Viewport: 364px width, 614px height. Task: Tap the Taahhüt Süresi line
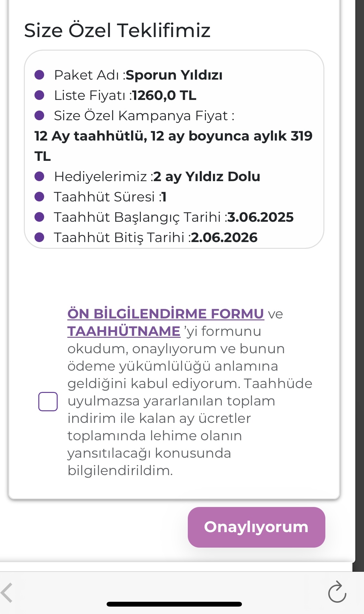(x=110, y=197)
